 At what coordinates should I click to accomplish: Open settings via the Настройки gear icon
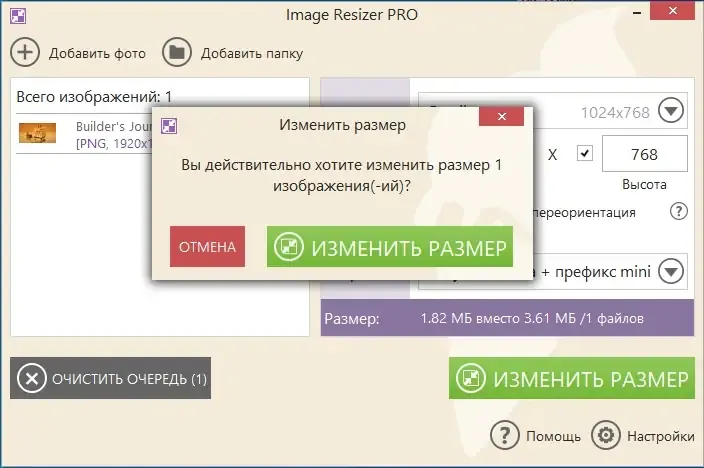(x=606, y=435)
